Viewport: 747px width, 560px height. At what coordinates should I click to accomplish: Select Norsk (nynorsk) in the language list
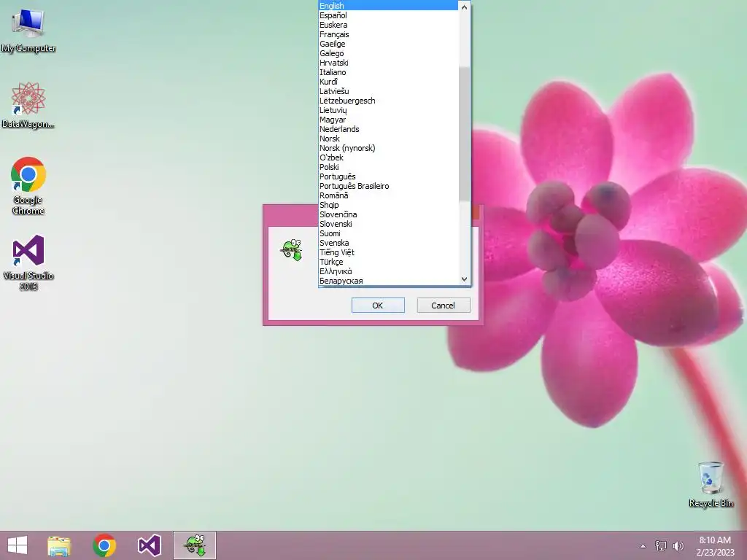click(388, 148)
